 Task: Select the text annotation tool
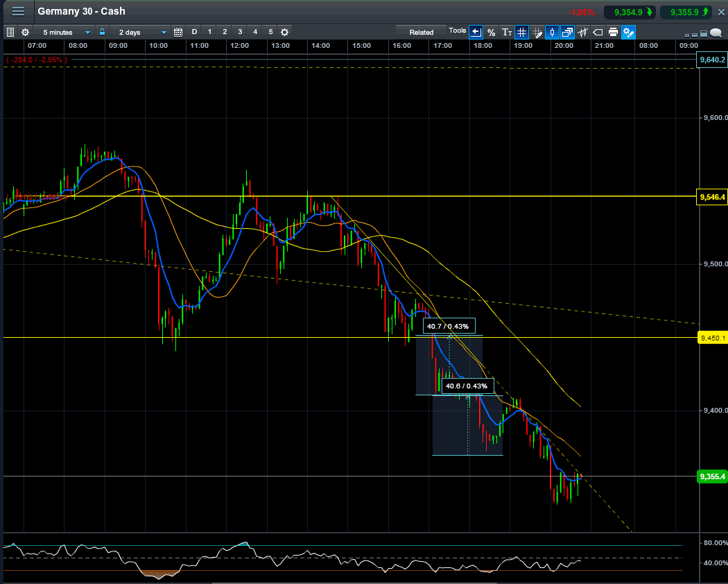507,32
